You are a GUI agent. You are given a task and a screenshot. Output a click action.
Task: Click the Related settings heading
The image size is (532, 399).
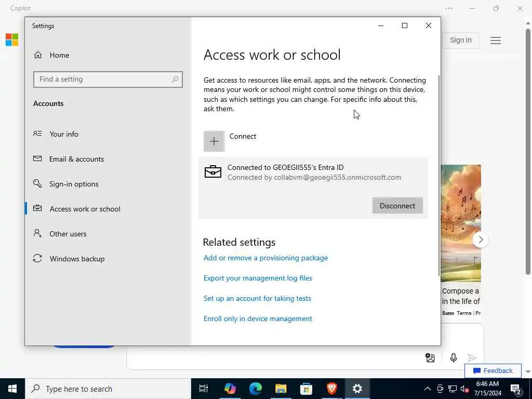(239, 242)
